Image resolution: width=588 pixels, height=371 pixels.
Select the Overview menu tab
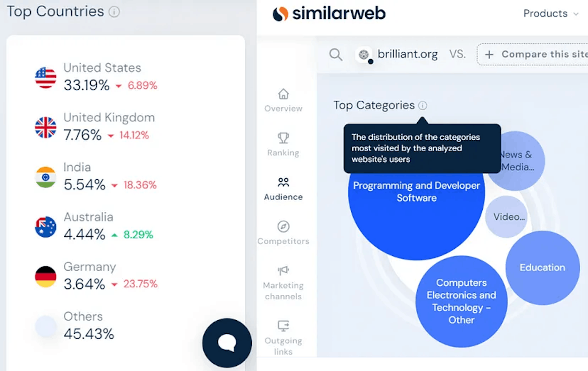283,100
